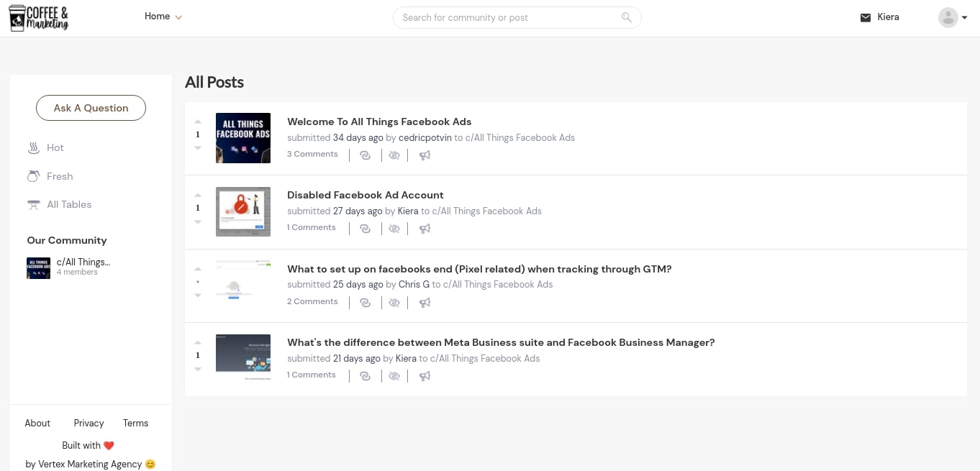Image resolution: width=980 pixels, height=471 pixels.
Task: Expand the Home dropdown chevron
Action: [178, 17]
